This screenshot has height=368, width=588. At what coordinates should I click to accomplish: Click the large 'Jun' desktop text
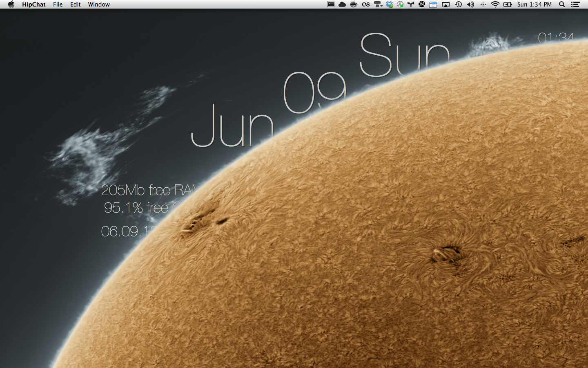(232, 126)
